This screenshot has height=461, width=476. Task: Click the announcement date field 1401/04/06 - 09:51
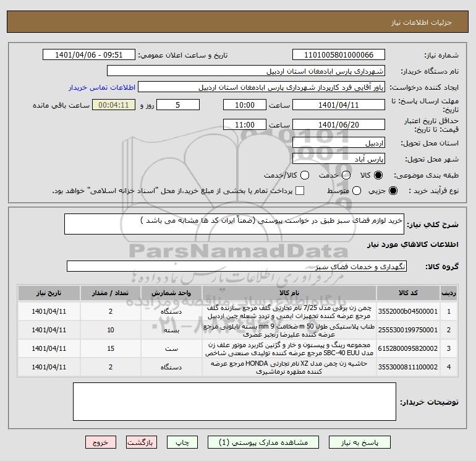click(x=89, y=54)
